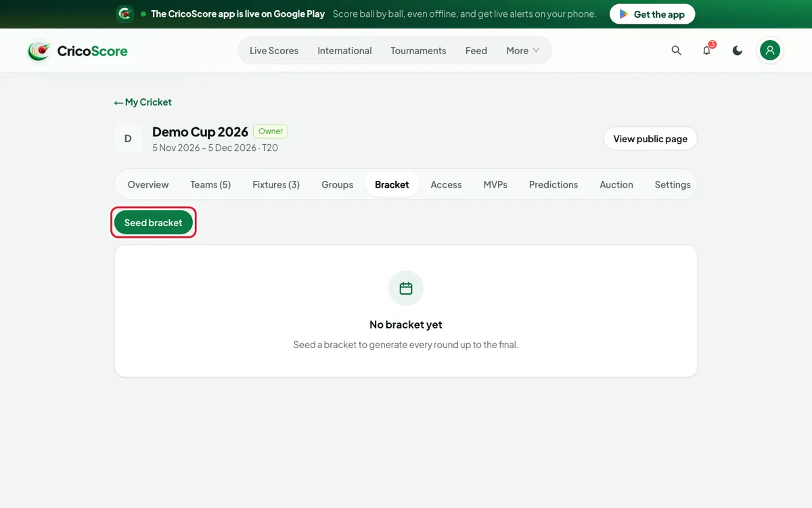The image size is (812, 508).
Task: Click the CricoScore logo
Action: coord(77,51)
